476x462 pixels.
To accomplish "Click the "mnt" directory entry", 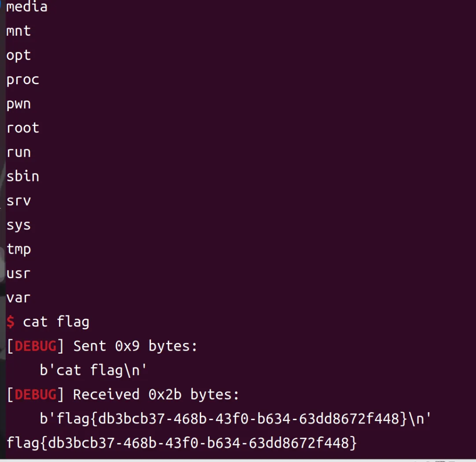I will coord(19,31).
